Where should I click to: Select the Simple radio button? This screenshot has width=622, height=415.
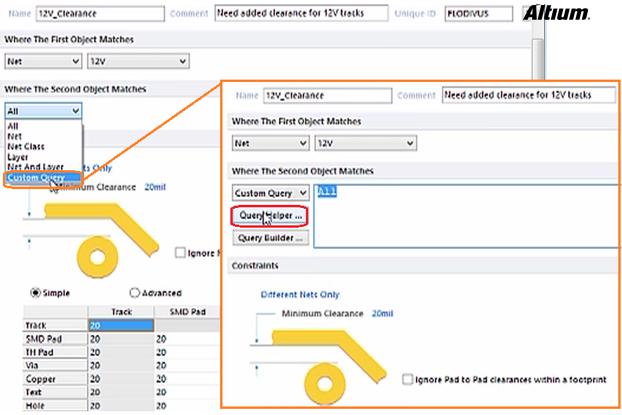36,292
